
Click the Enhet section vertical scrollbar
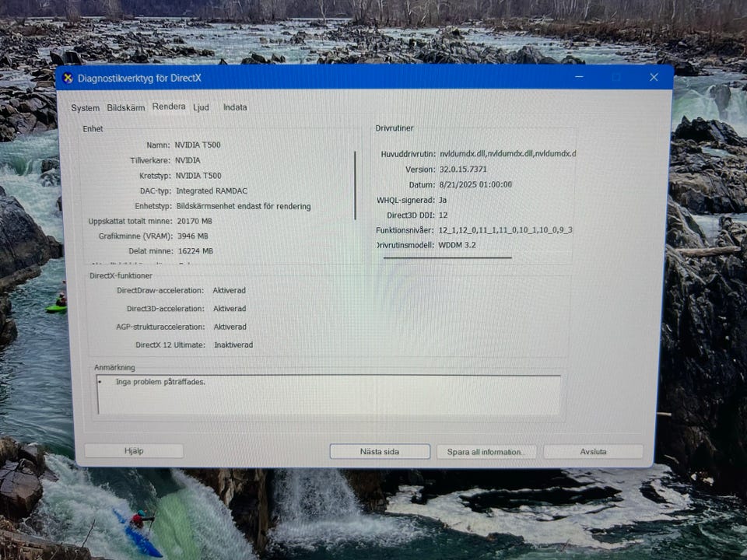[356, 185]
